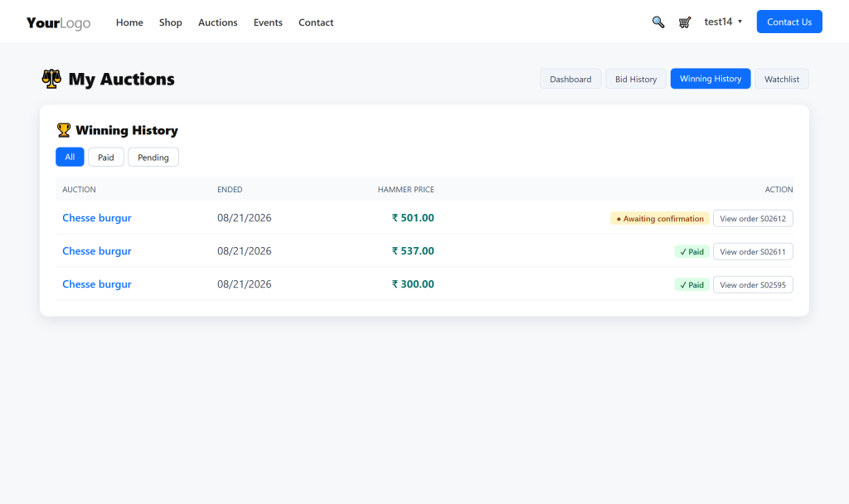The height and width of the screenshot is (504, 849).
Task: Select the Paid filter
Action: 105,157
